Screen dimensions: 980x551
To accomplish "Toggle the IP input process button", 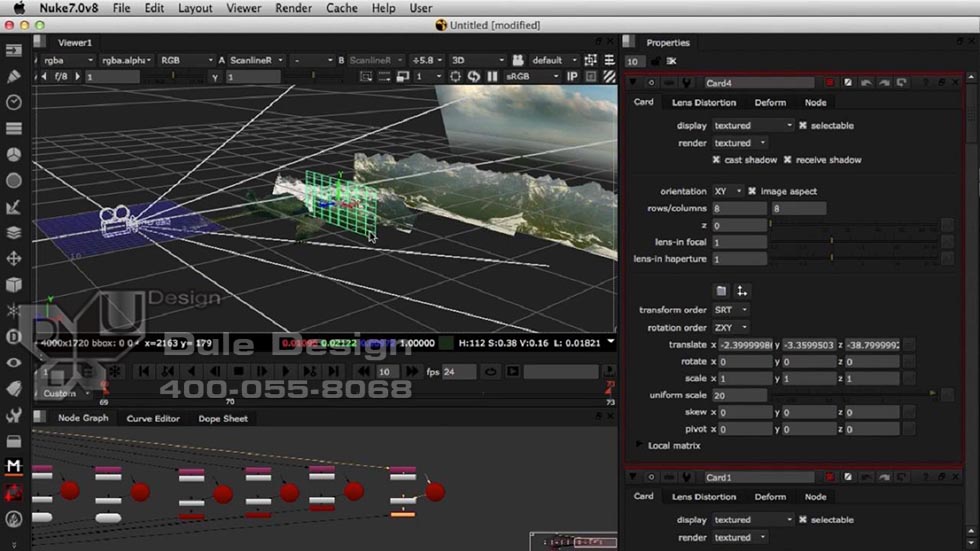I will click(573, 76).
